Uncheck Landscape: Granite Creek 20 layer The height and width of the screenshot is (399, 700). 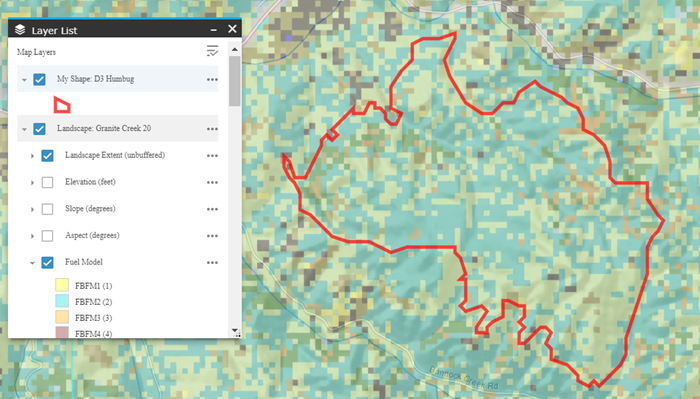point(39,129)
